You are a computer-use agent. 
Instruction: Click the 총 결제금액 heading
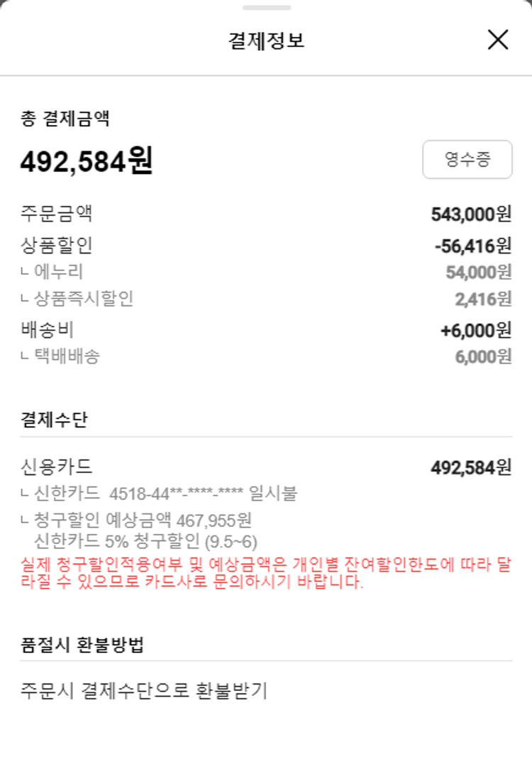pyautogui.click(x=65, y=118)
